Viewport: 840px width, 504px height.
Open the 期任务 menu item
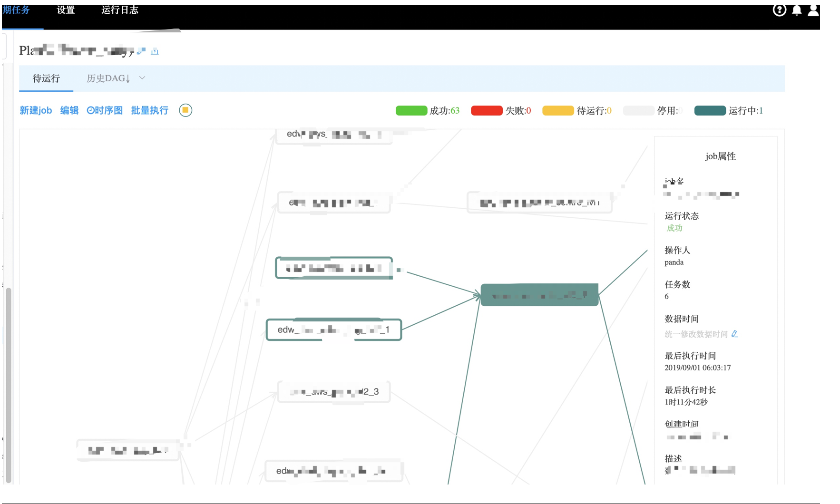tap(16, 10)
